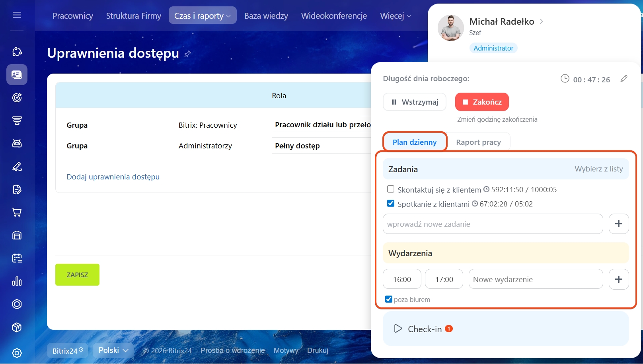643x364 pixels.
Task: Switch to the Raport pracy tab
Action: coord(478,142)
